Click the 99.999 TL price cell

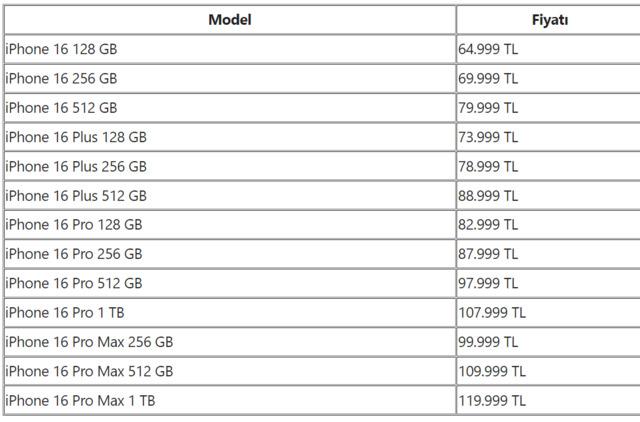coord(488,342)
